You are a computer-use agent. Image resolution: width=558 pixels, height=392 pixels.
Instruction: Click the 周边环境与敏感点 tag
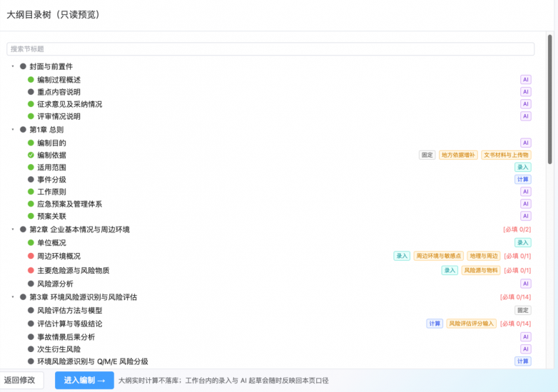tap(438, 256)
